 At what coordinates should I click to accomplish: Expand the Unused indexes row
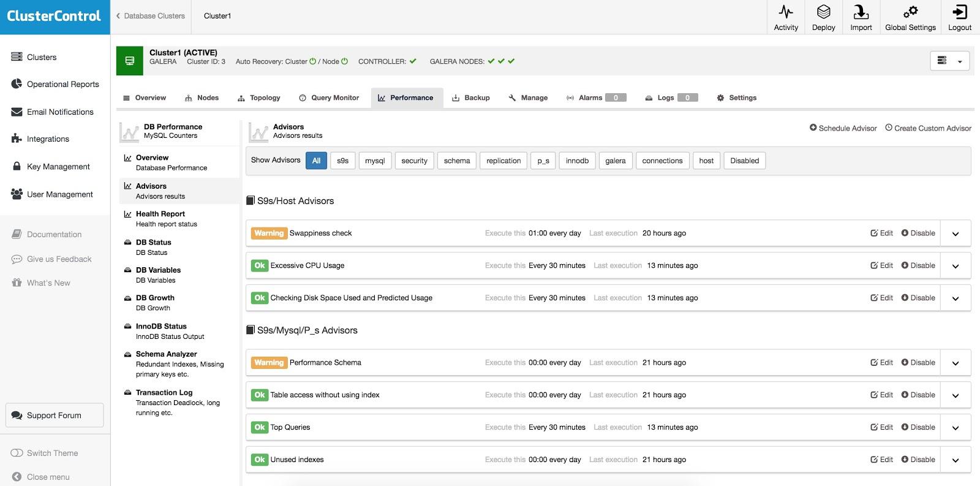point(956,460)
